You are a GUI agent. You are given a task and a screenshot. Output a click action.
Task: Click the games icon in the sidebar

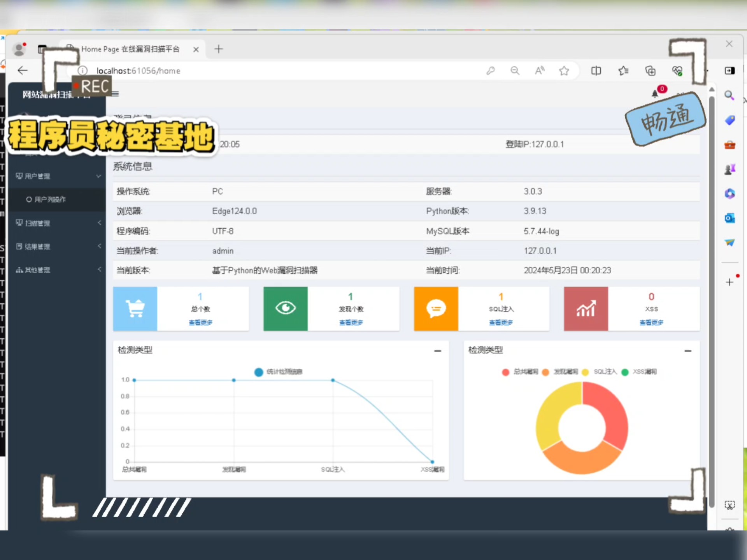tap(729, 169)
